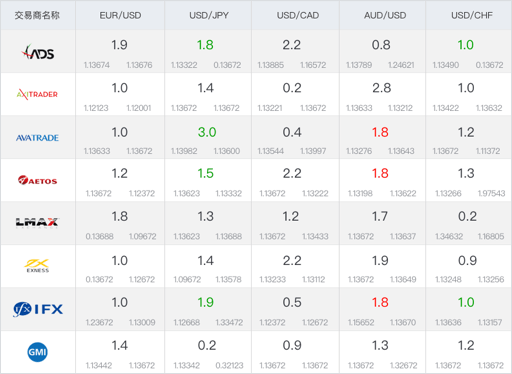
Task: Click ADS green 1.8 USD/JPY spread
Action: coord(205,45)
